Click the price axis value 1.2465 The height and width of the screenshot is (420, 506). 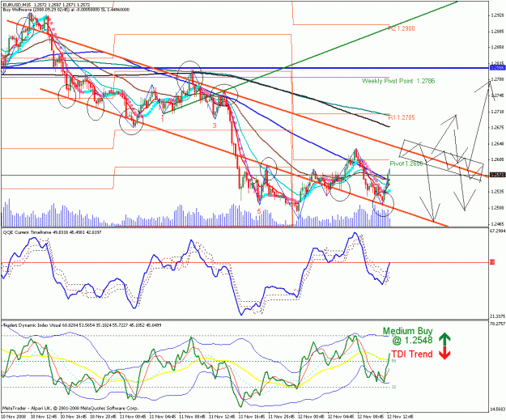pyautogui.click(x=496, y=223)
